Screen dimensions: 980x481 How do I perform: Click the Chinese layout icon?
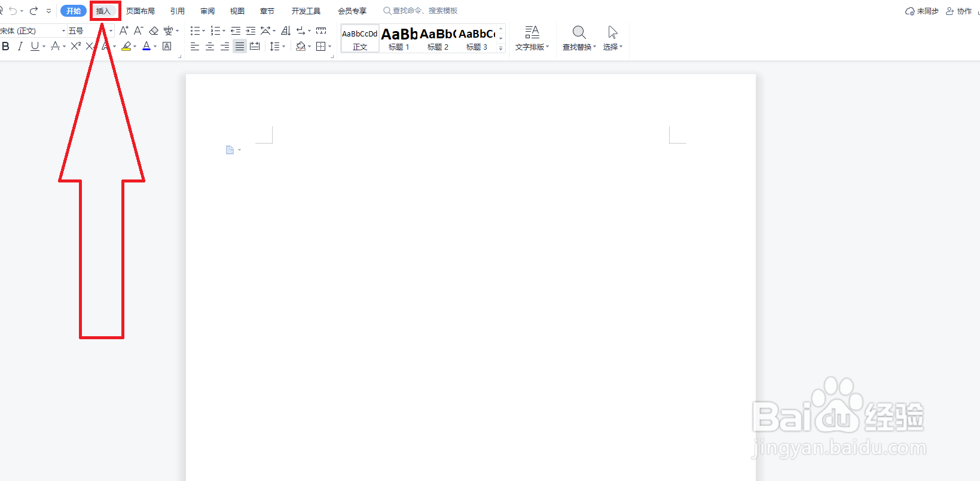[265, 31]
